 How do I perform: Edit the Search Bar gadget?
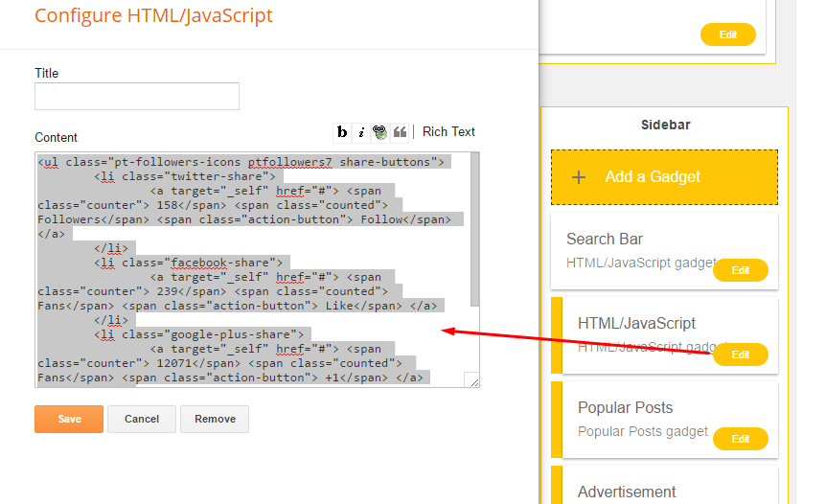click(x=740, y=270)
